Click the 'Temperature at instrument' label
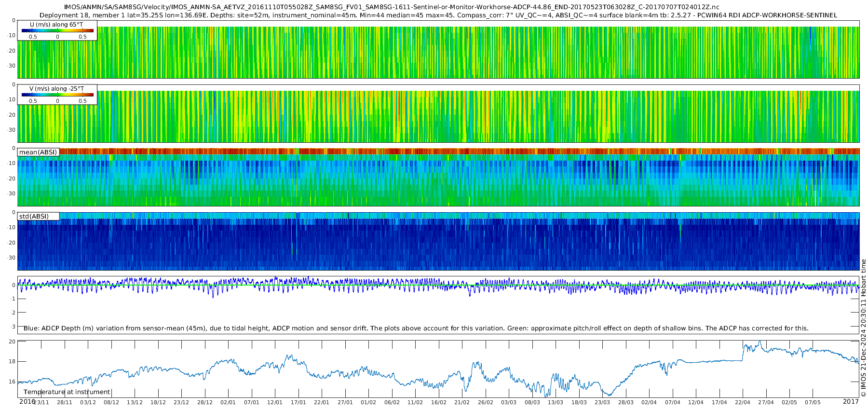868x410 pixels. pyautogui.click(x=67, y=392)
